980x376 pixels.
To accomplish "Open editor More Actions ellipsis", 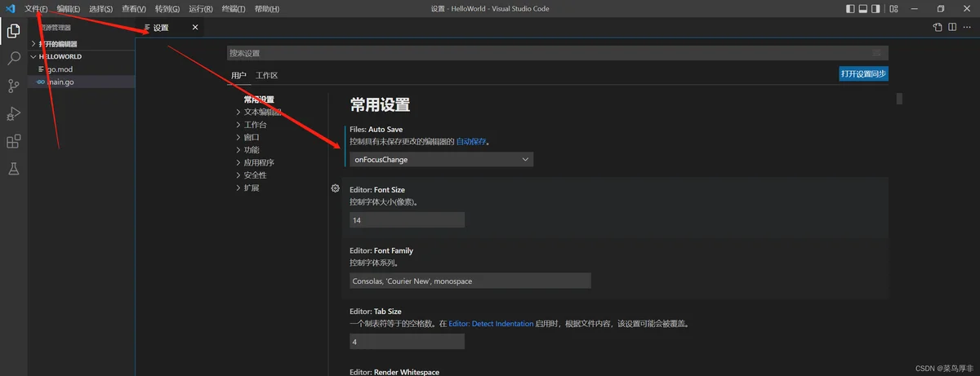I will (x=967, y=27).
